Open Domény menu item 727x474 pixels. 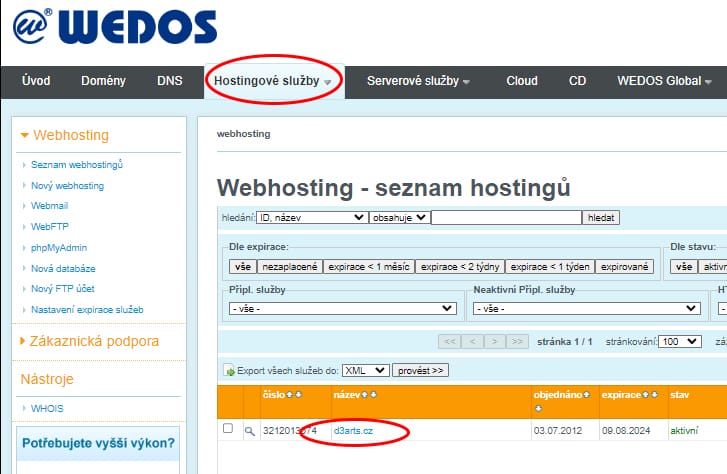coord(103,81)
